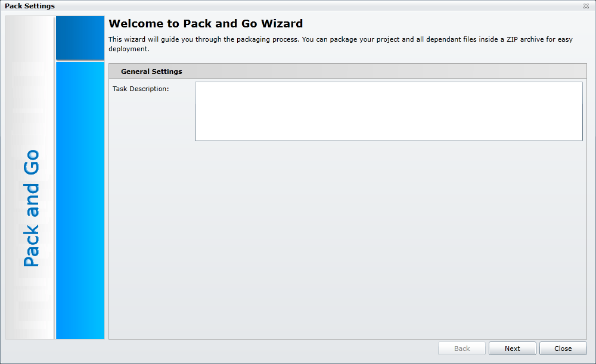Click the General Settings section header
Screen dimensions: 596x364
pyautogui.click(x=151, y=71)
